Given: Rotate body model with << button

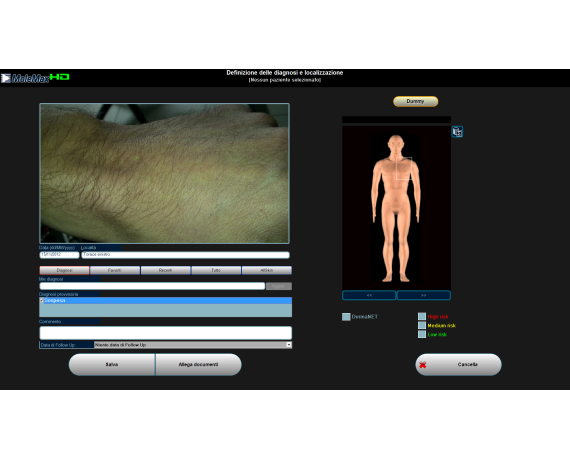Looking at the screenshot, I should coord(369,295).
